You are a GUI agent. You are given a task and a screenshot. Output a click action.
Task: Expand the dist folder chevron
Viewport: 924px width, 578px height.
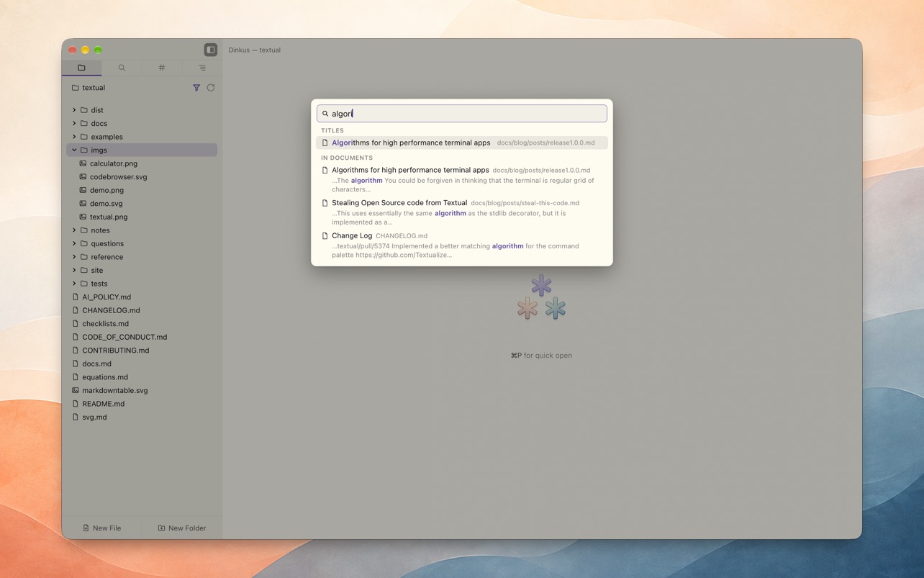tap(74, 110)
